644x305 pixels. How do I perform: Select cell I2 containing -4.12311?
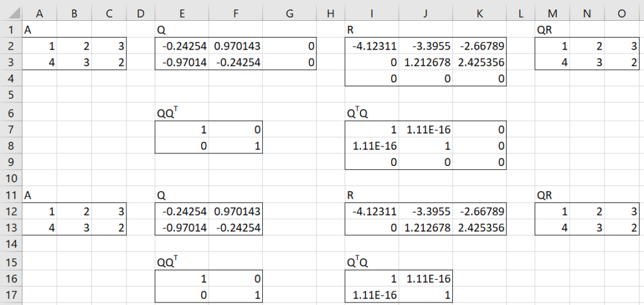coord(372,46)
